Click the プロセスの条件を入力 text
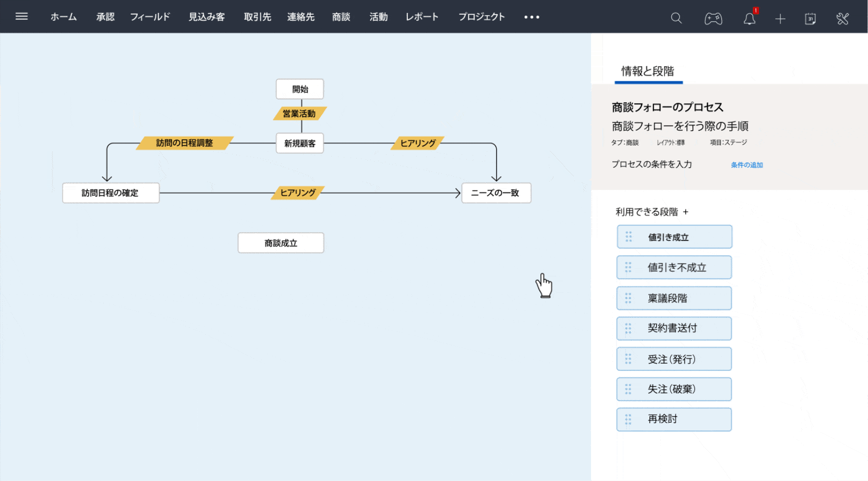 (652, 164)
